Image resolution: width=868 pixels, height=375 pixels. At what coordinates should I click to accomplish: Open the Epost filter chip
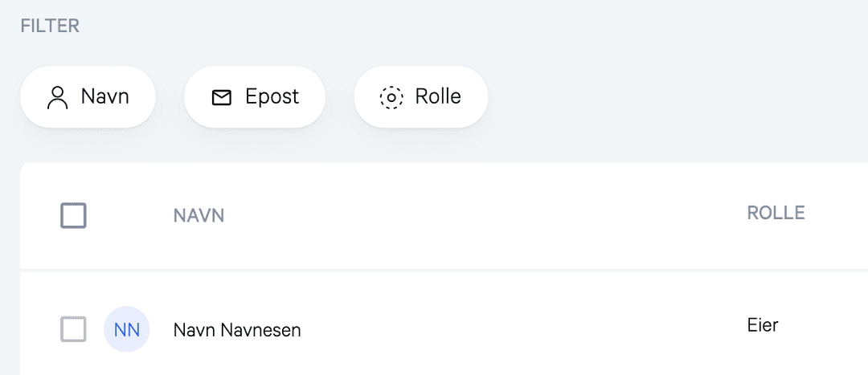255,97
